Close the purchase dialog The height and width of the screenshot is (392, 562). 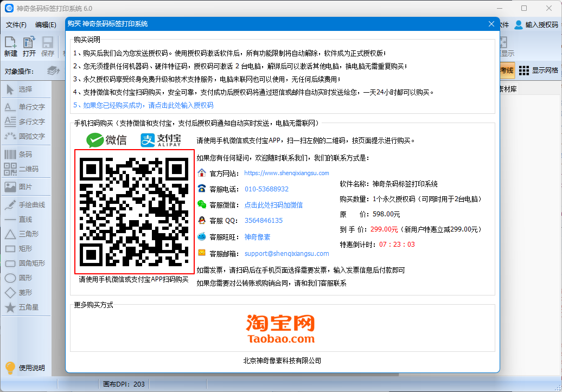pos(491,24)
